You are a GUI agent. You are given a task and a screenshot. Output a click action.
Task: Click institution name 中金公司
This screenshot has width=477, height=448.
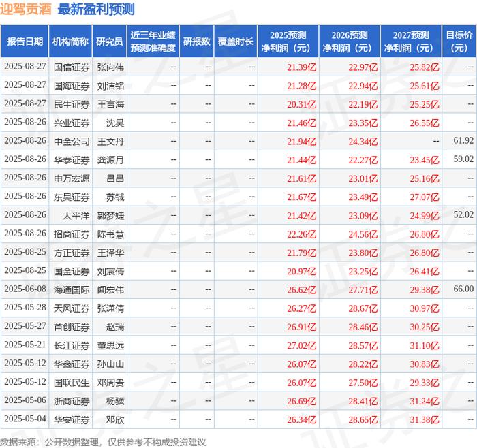pyautogui.click(x=72, y=142)
